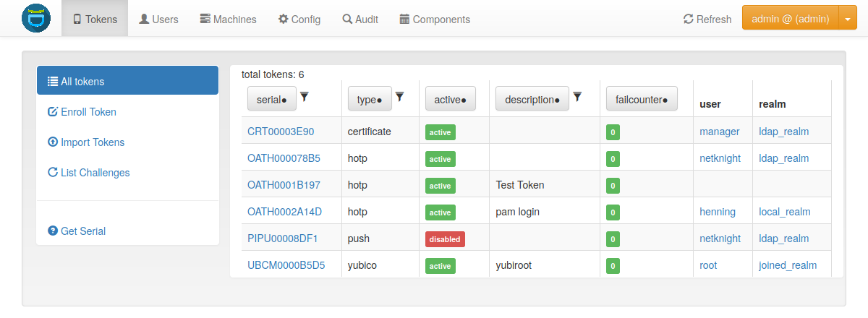Image resolution: width=868 pixels, height=318 pixels.
Task: Click the privacyIDEA logo icon
Action: point(36,19)
